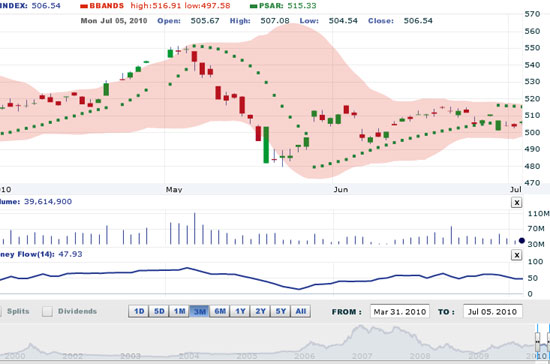The image size is (550, 364).
Task: Click the blue dot on the volume chart
Action: click(522, 241)
